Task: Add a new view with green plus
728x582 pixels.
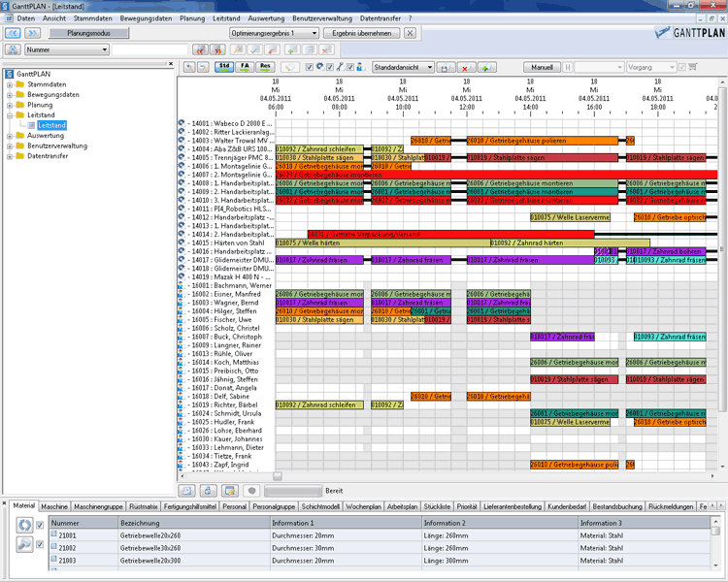Action: [486, 68]
